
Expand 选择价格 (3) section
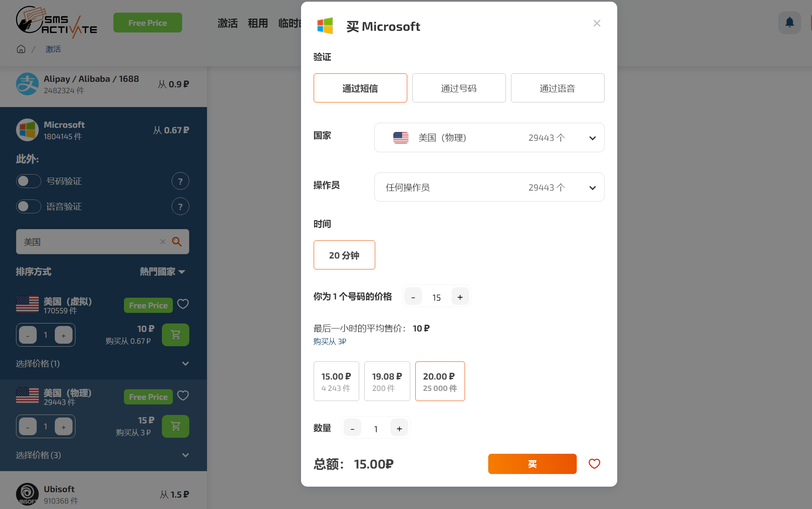[102, 455]
